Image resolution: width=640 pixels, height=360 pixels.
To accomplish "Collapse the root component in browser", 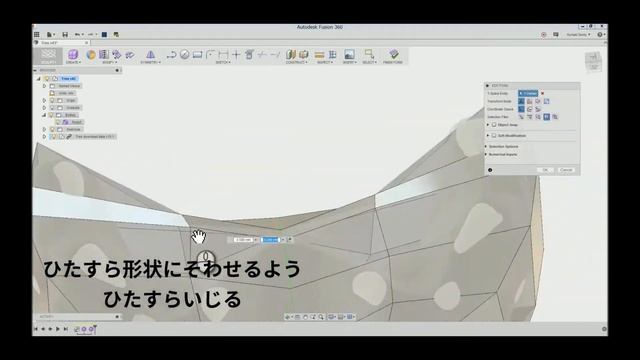I will pyautogui.click(x=39, y=78).
